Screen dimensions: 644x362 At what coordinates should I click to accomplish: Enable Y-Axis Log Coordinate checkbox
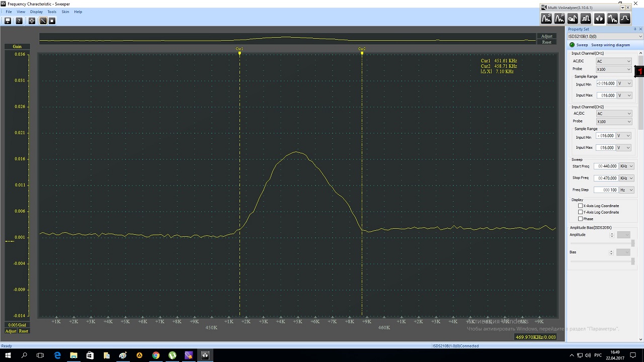pyautogui.click(x=580, y=212)
